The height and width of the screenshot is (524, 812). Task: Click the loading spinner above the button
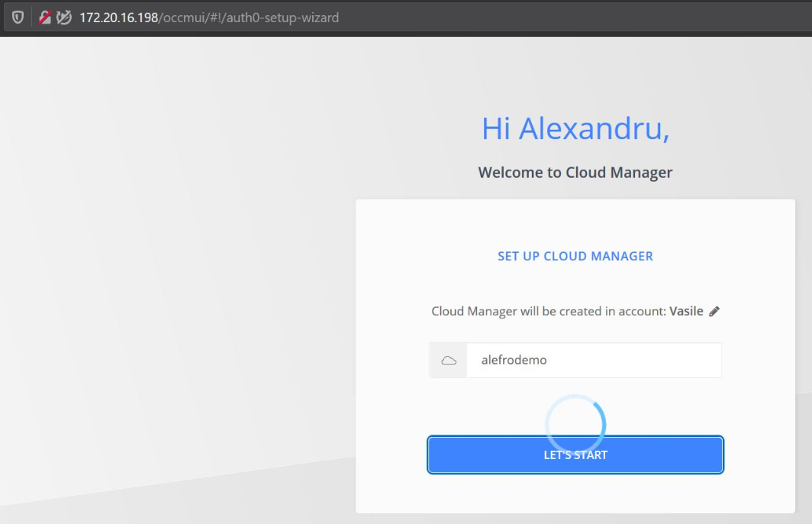(x=575, y=425)
